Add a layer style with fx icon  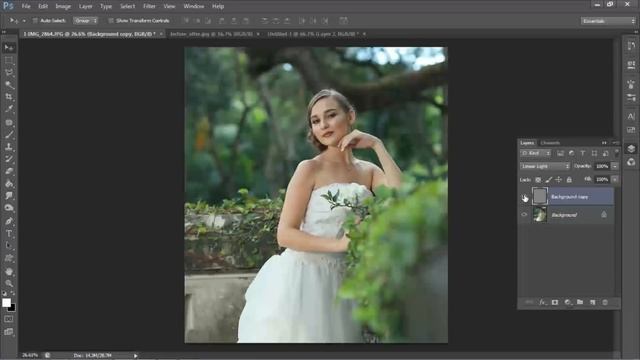click(542, 302)
